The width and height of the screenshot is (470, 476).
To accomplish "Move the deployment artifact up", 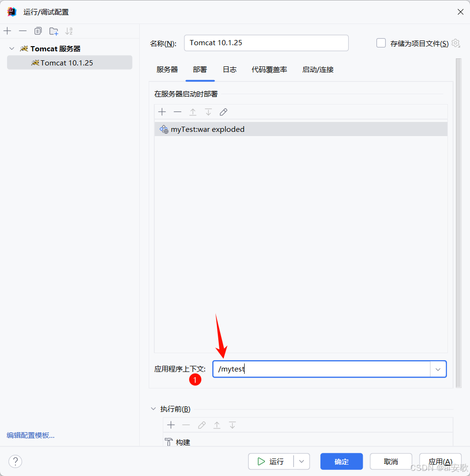I will [x=193, y=112].
